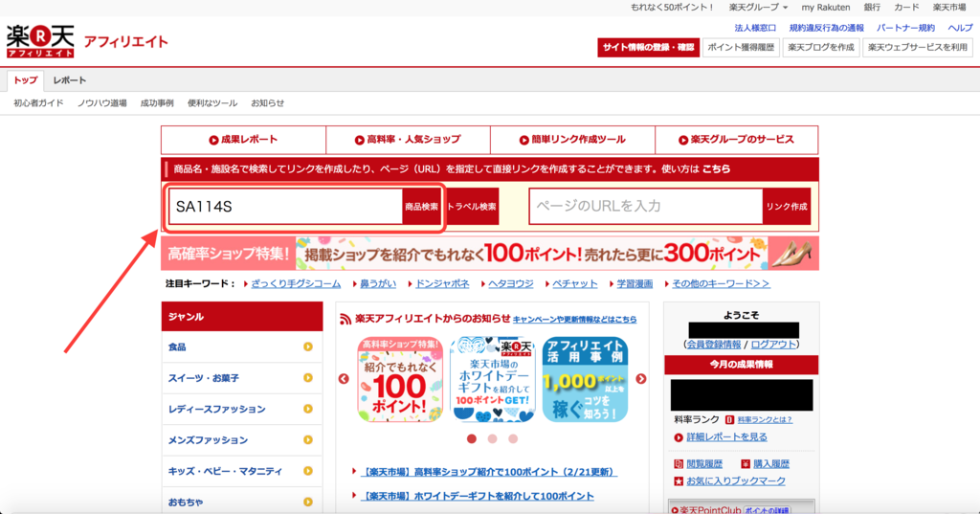Open 成功事例 submenu item
Screen dimensions: 980x514
pos(157,103)
